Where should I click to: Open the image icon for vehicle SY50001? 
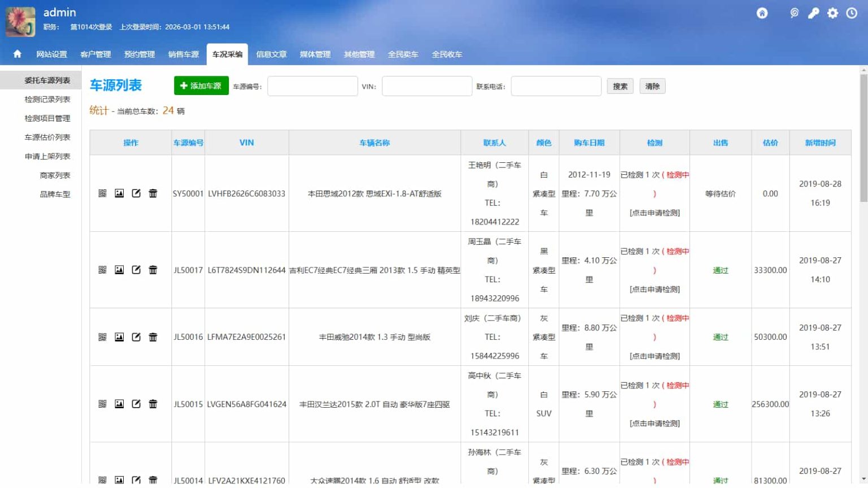tap(119, 193)
